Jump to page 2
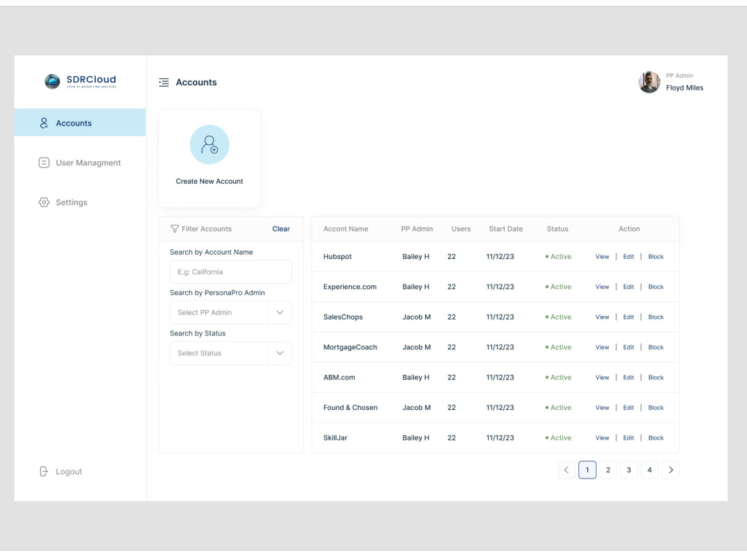 click(x=608, y=470)
